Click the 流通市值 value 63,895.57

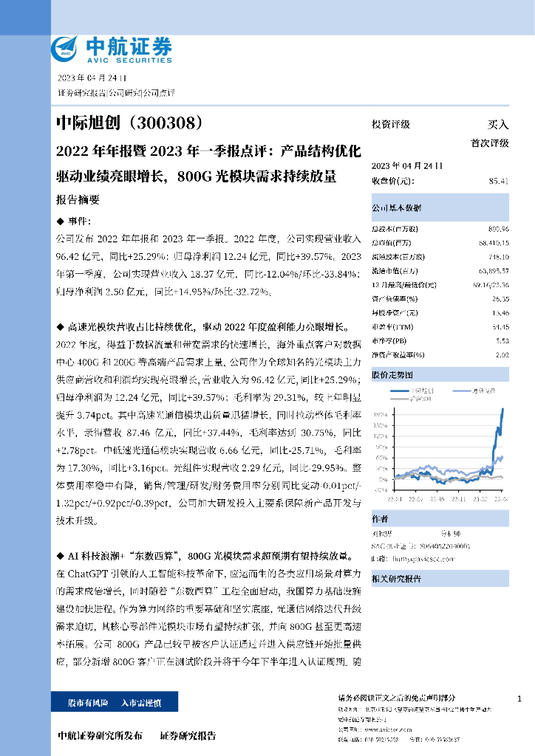pyautogui.click(x=494, y=271)
